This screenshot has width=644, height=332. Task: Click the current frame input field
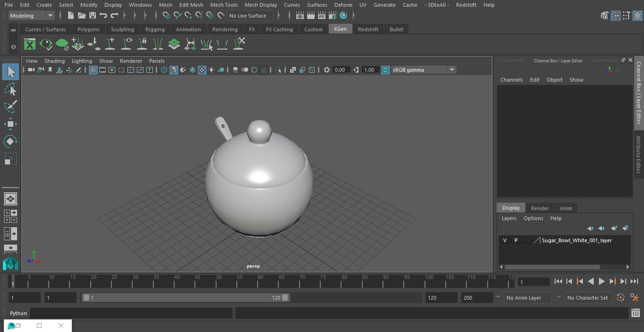coord(533,282)
